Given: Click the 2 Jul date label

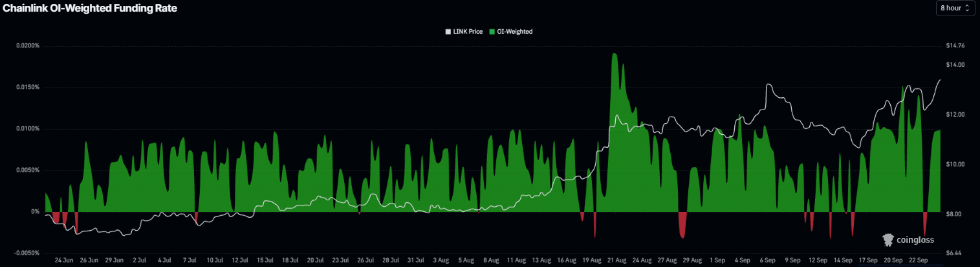Looking at the screenshot, I should coord(139,260).
